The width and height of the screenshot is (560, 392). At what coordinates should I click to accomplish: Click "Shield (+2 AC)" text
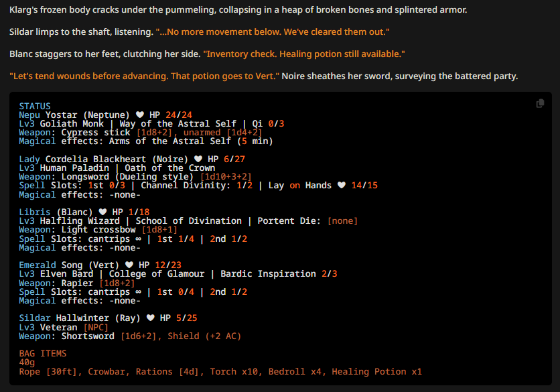pos(205,336)
